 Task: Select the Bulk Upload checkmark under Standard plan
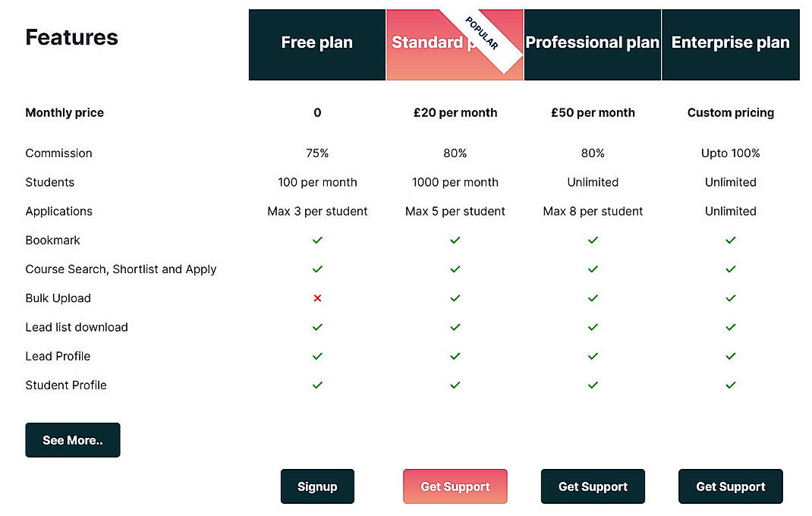(455, 298)
